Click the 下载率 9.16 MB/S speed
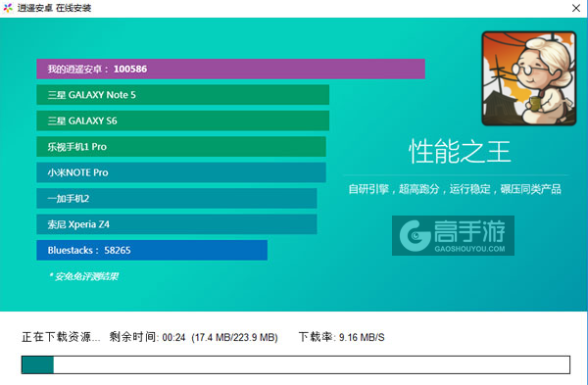The image size is (588, 385). coord(342,337)
